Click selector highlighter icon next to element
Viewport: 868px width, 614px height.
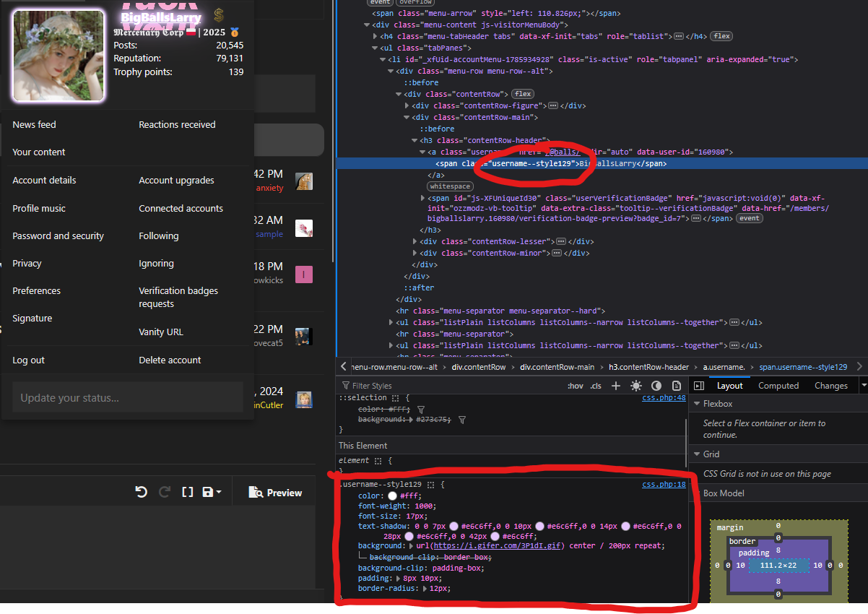click(377, 460)
